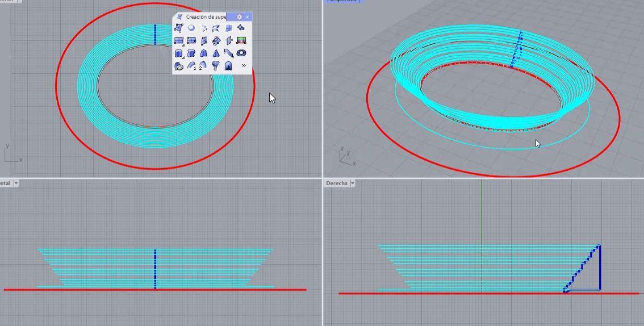Image resolution: width=644 pixels, height=326 pixels.
Task: Select the Vertical plane tool
Action: tap(204, 41)
